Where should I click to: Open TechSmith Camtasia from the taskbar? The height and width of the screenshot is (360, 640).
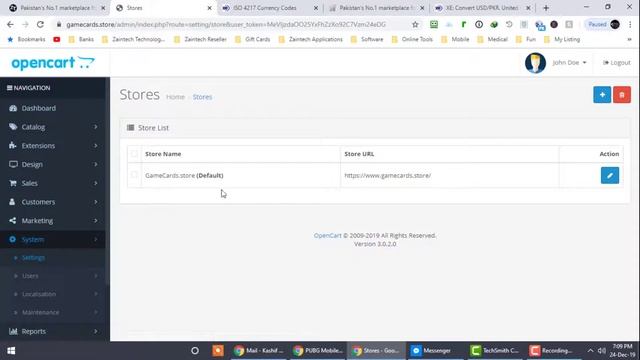pos(494,351)
